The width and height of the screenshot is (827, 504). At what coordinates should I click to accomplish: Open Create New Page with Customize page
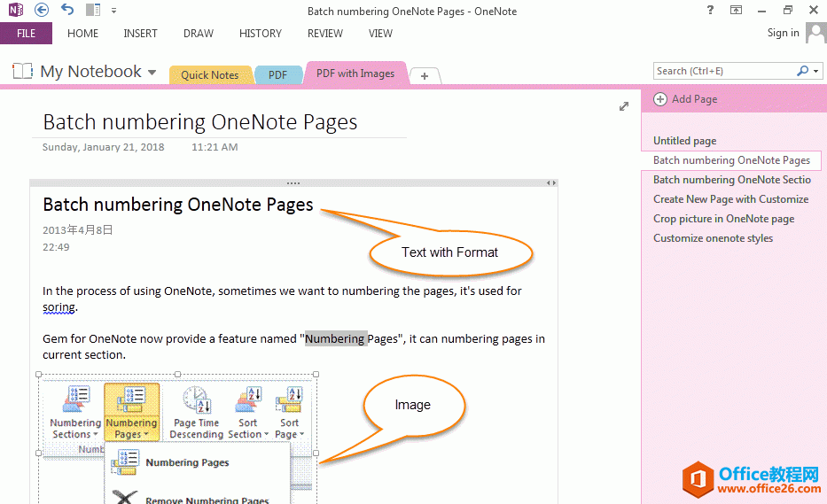pos(731,199)
